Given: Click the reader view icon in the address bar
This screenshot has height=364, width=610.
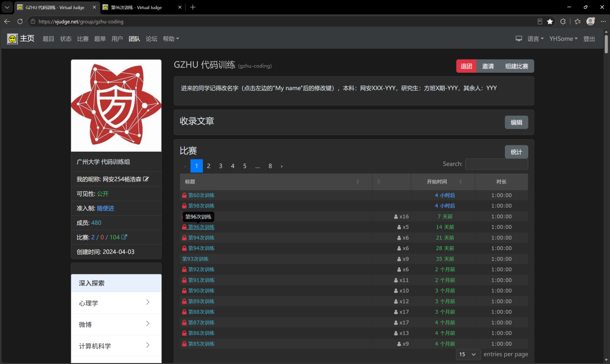Looking at the screenshot, I should (x=540, y=21).
